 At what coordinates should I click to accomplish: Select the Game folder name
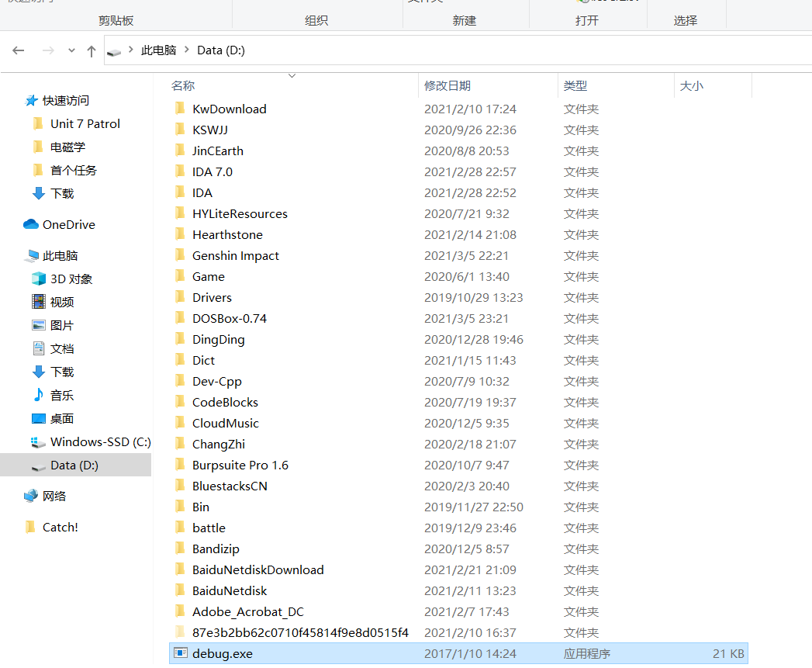209,277
